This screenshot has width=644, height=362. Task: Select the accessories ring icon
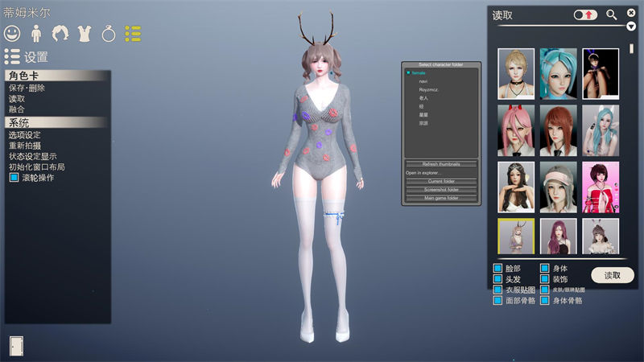point(109,34)
